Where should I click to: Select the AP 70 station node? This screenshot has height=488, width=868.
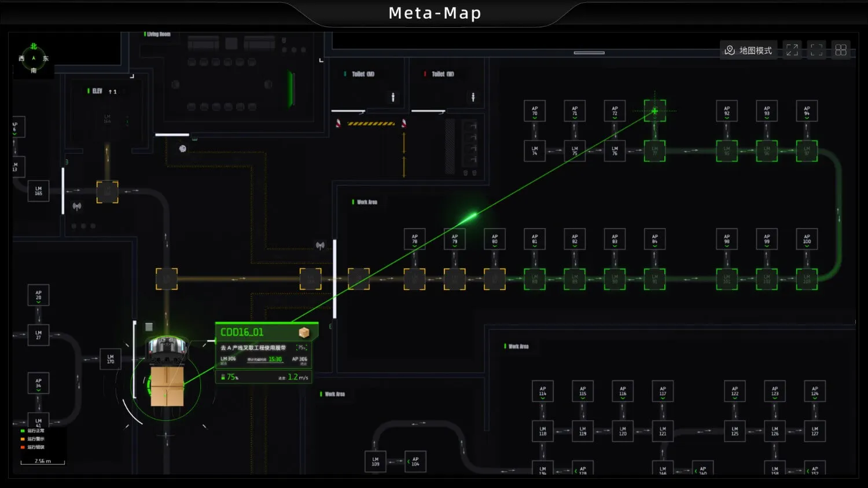(535, 111)
